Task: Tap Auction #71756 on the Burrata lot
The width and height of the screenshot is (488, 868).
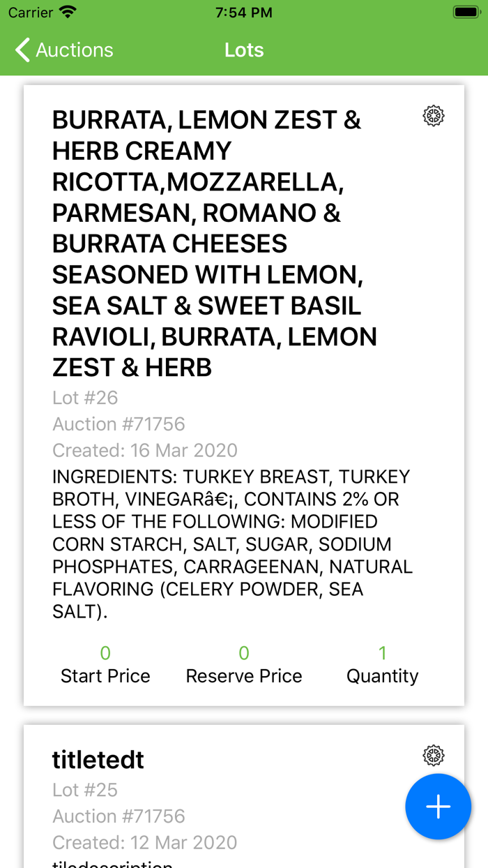Action: tap(119, 424)
